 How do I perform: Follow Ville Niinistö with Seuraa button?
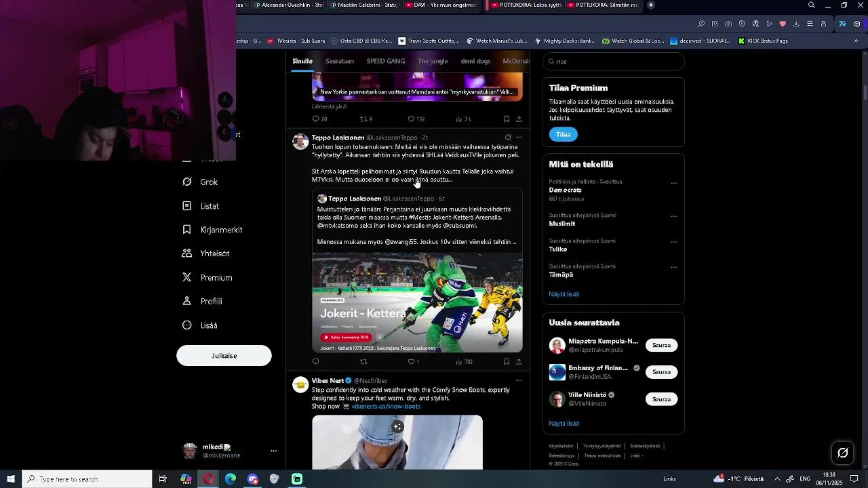pyautogui.click(x=661, y=399)
